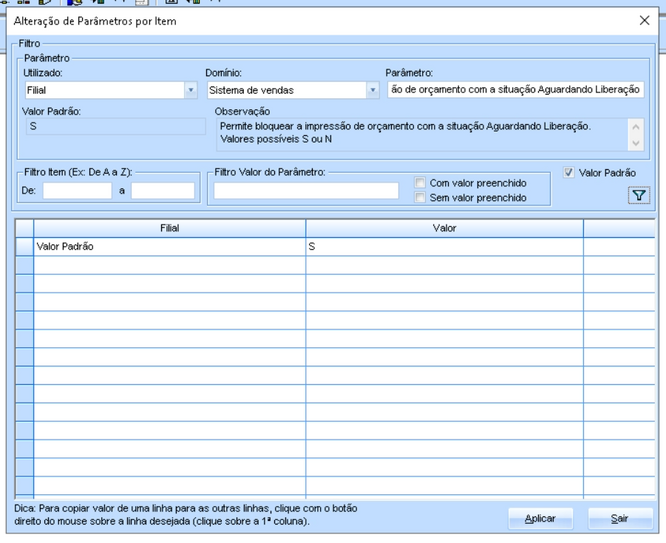Click the Filtro Valor do Parâmetro field
The height and width of the screenshot is (543, 666).
pos(306,191)
